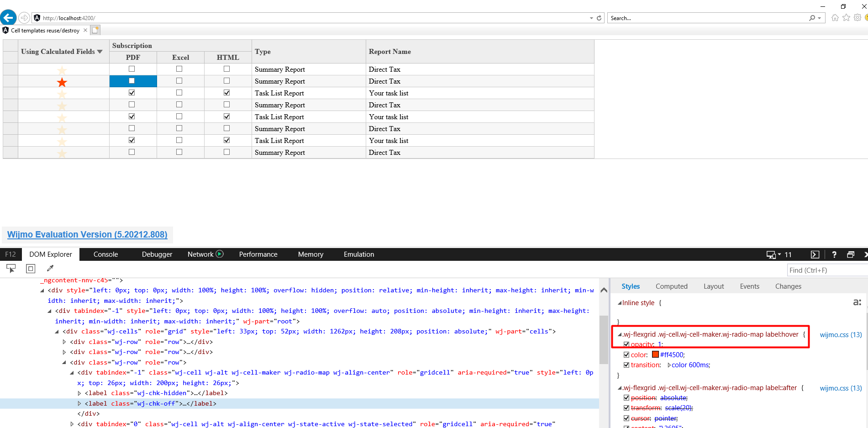Screen dimensions: 868x428
Task: Start the Network capture play icon
Action: 220,254
